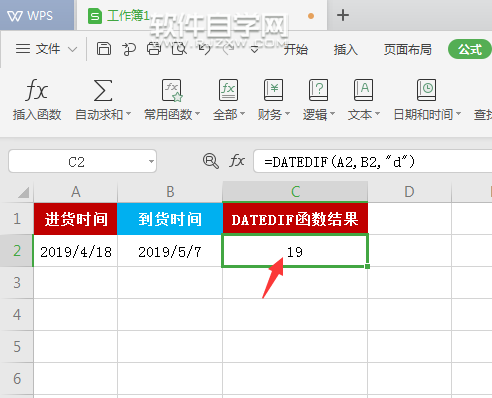Image resolution: width=492 pixels, height=398 pixels.
Task: Open the 逻辑 functions icon
Action: click(318, 90)
